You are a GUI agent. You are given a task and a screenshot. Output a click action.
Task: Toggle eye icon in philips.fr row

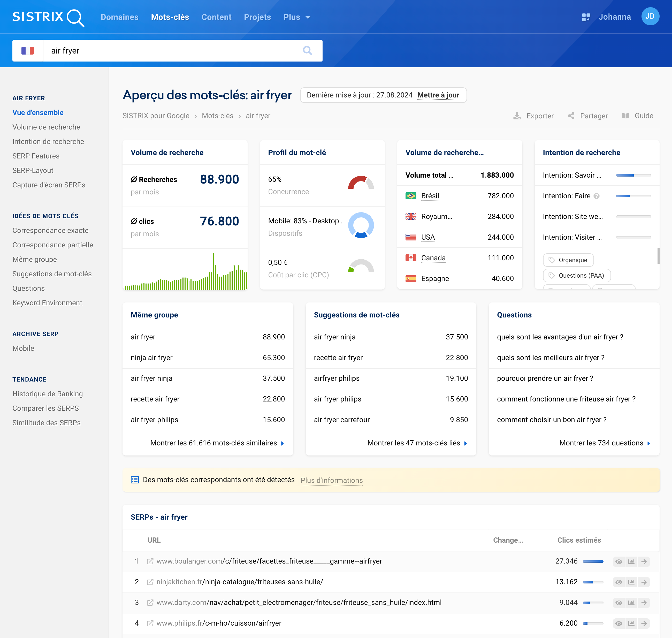tap(619, 623)
